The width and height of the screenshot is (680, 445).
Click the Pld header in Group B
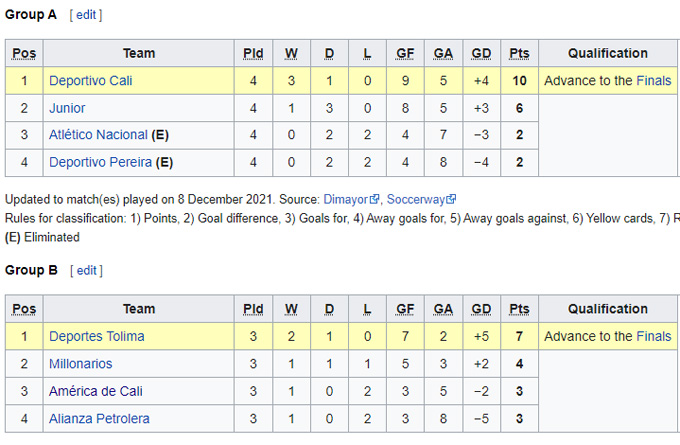(x=253, y=309)
